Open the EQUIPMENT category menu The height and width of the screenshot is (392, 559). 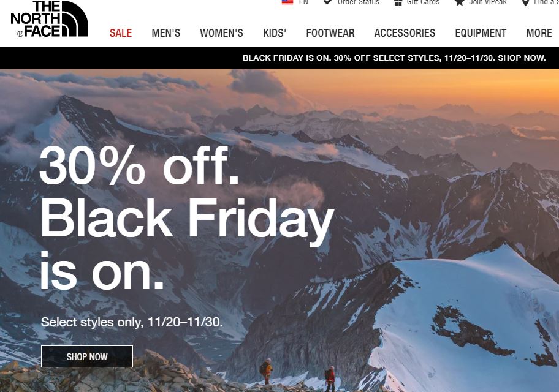click(481, 33)
